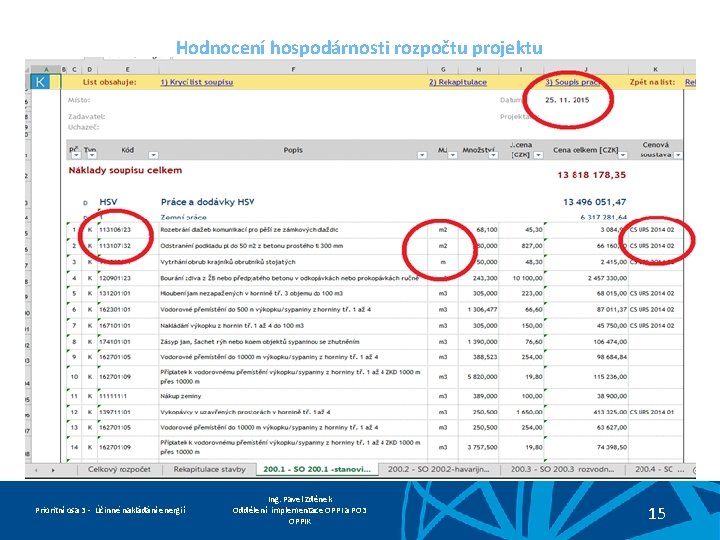The width and height of the screenshot is (720, 540).
Task: Select column F header
Action: tap(293, 69)
